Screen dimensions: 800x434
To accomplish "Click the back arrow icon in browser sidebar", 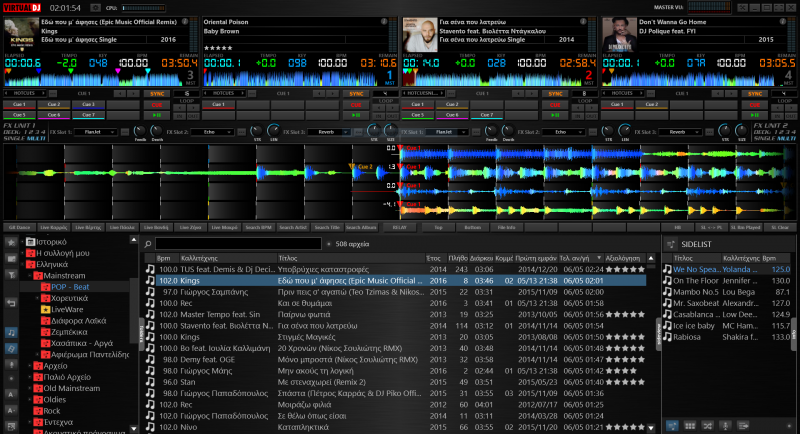I will click(10, 301).
